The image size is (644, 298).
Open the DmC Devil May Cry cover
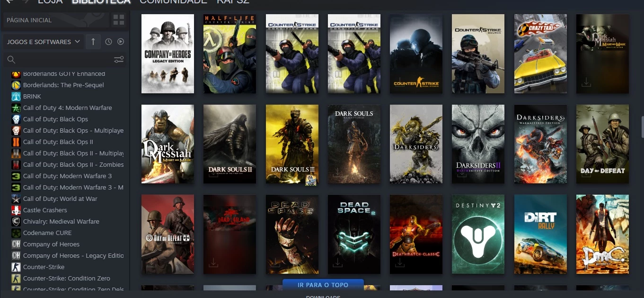[x=602, y=234]
